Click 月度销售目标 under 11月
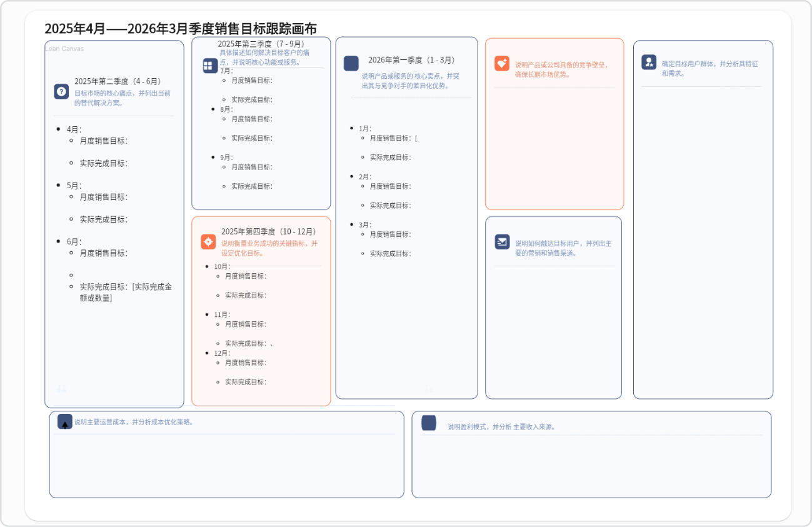Screen dimensions: 812x527 tap(246, 324)
